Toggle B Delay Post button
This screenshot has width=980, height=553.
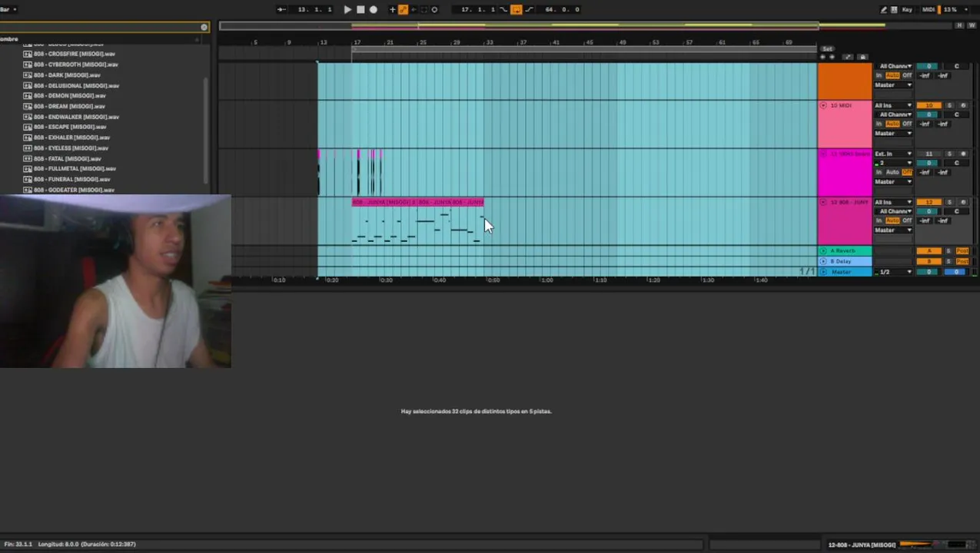[x=962, y=261]
